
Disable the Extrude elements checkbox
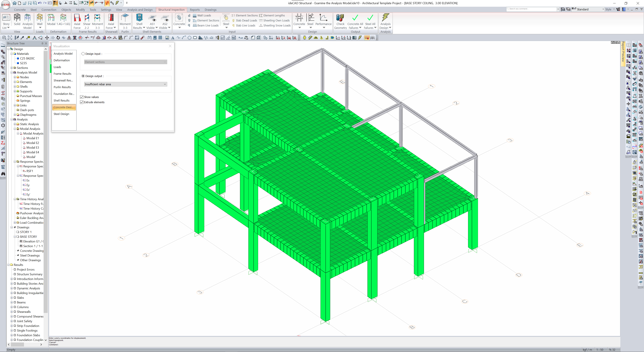tap(82, 102)
